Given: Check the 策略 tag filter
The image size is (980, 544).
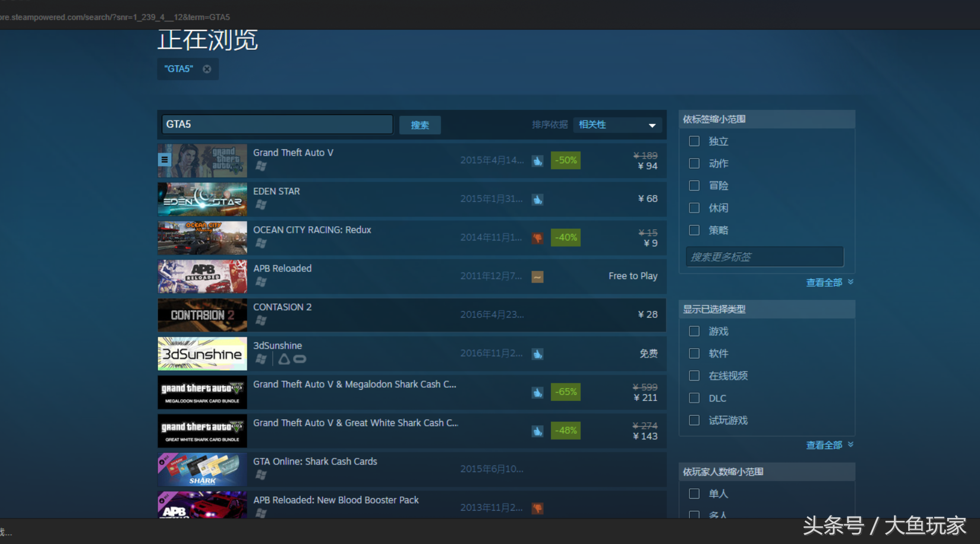Looking at the screenshot, I should [694, 230].
